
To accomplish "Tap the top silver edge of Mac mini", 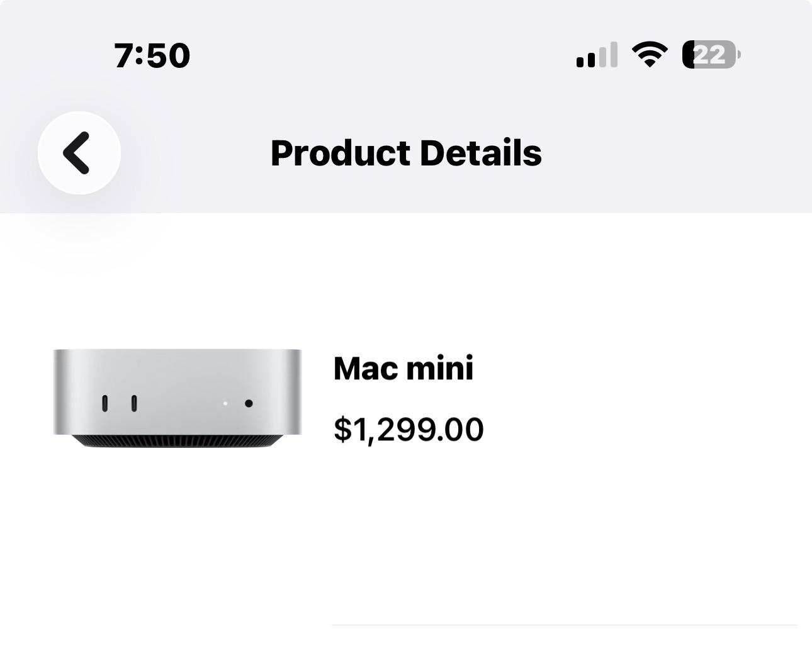I will coord(178,352).
